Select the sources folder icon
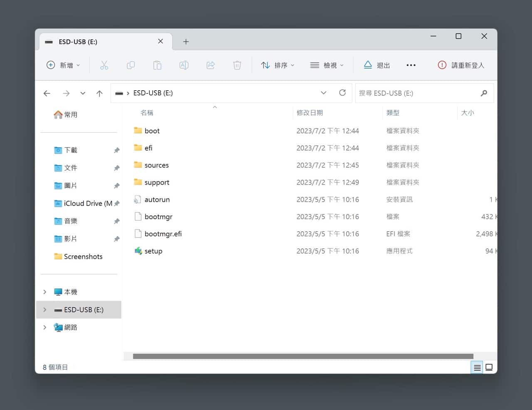The width and height of the screenshot is (532, 410). (x=138, y=165)
